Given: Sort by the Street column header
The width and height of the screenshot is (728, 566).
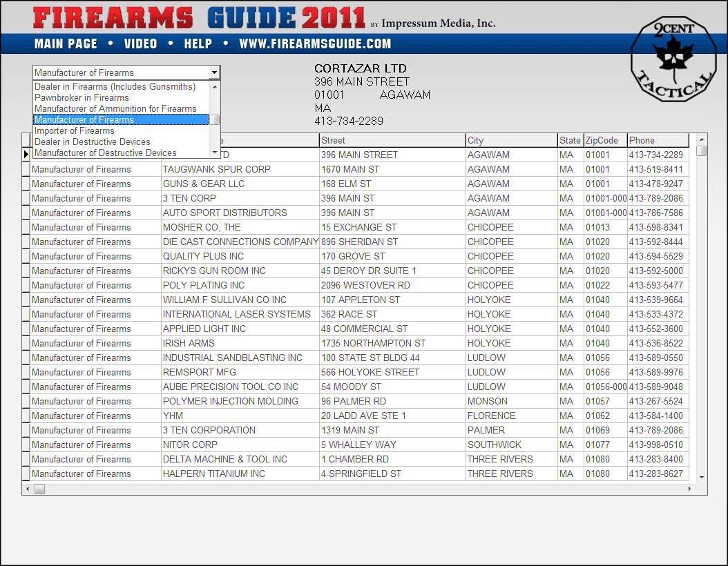Looking at the screenshot, I should 392,140.
